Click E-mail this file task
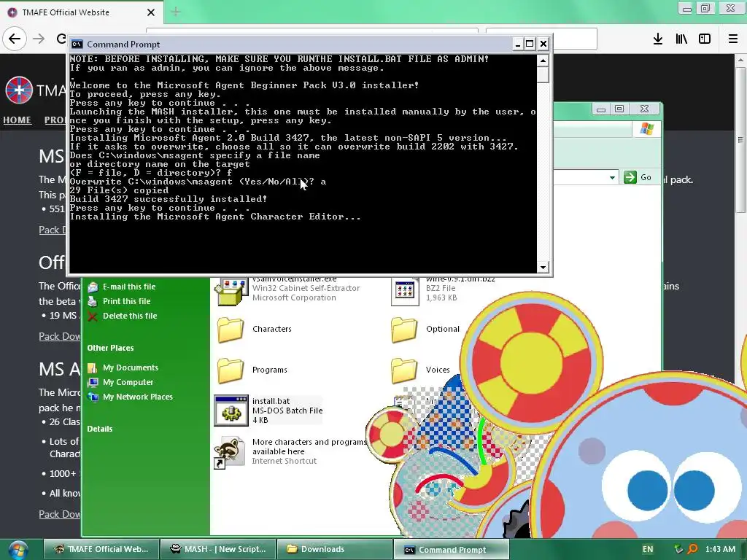Image resolution: width=747 pixels, height=560 pixels. (x=129, y=287)
